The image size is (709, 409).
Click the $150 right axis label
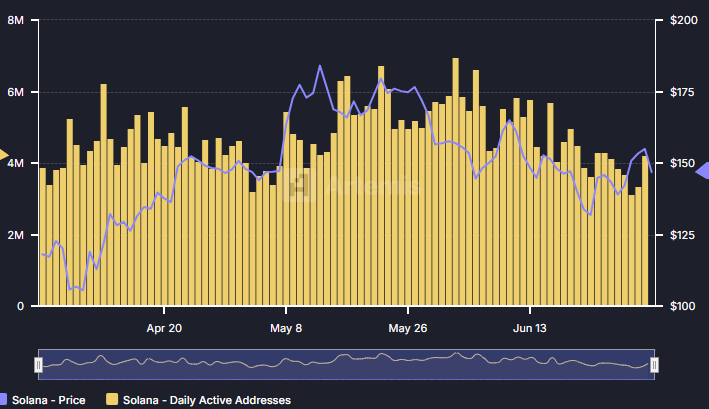(682, 163)
